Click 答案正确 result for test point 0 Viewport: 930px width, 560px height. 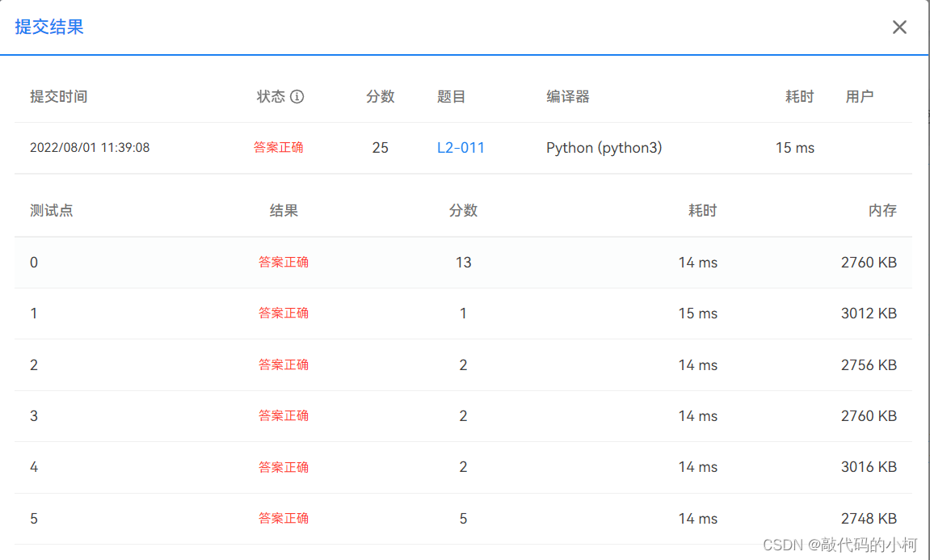coord(284,262)
